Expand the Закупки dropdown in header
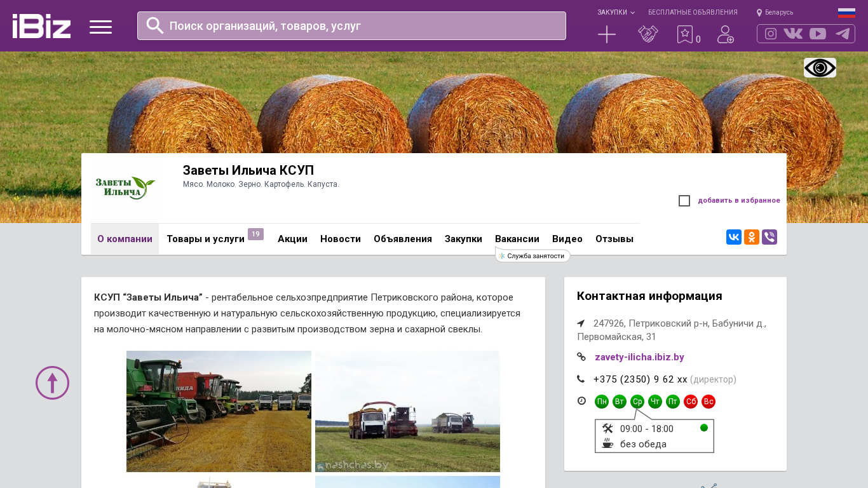 coord(616,13)
